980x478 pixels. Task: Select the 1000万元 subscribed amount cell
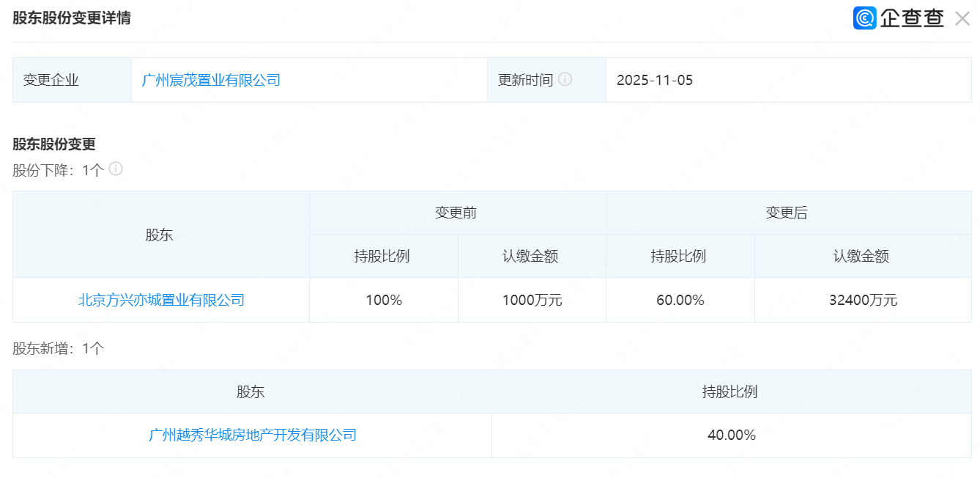[532, 300]
